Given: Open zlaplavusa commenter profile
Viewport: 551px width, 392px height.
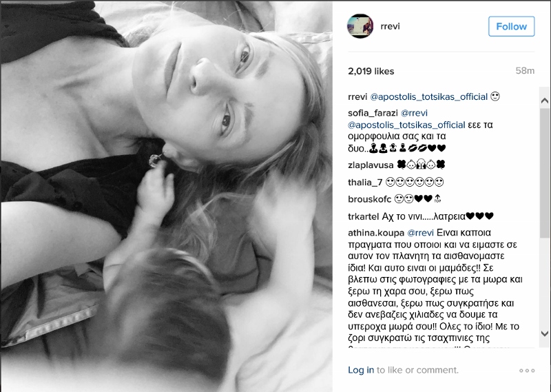Looking at the screenshot, I should pos(371,165).
